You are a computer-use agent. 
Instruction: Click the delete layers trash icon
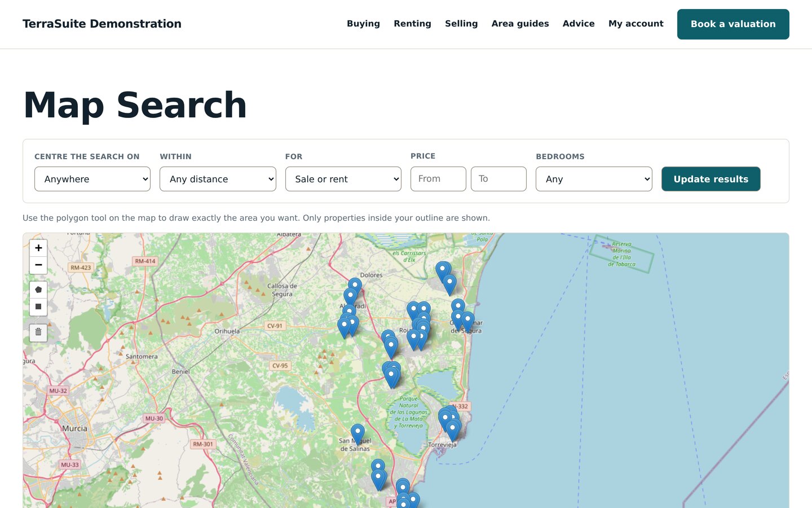pyautogui.click(x=38, y=332)
